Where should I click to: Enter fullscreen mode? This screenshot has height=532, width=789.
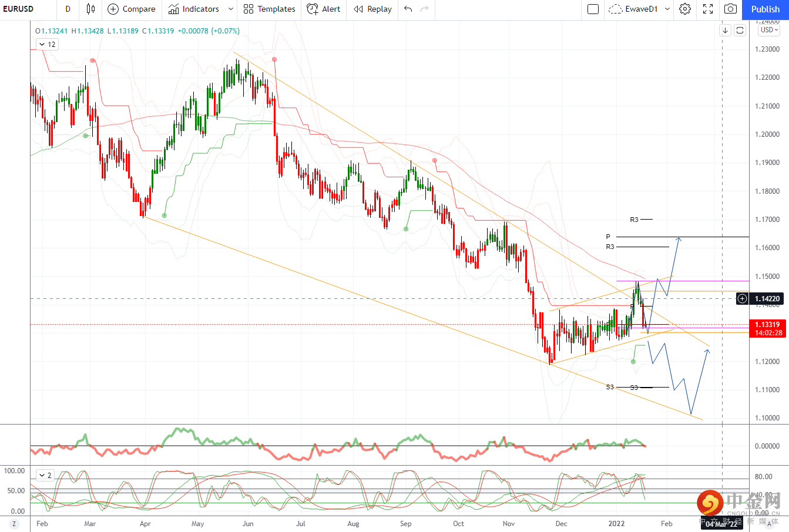click(x=708, y=9)
